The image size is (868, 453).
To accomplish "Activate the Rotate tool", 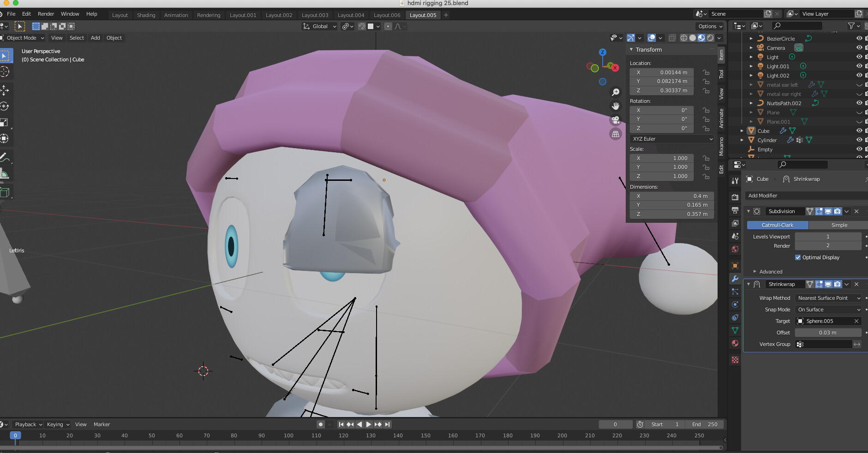I will point(5,106).
